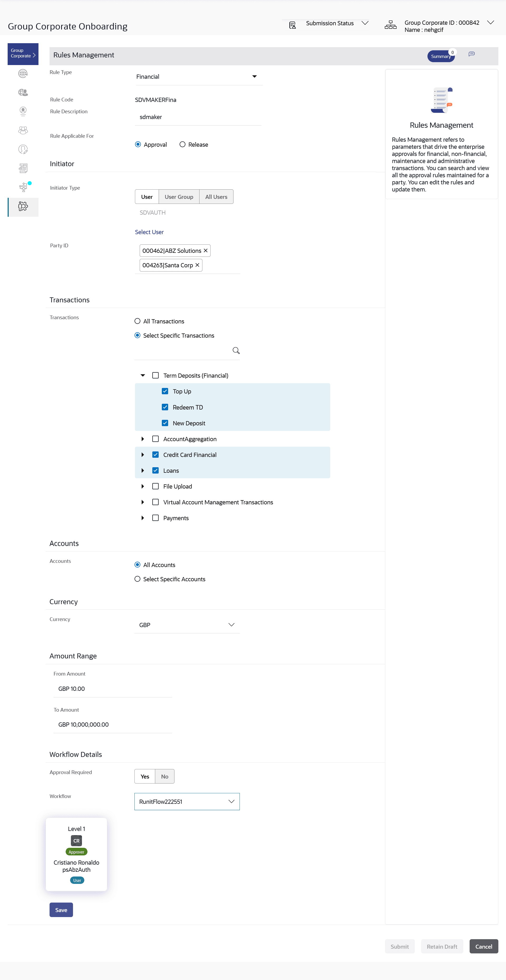Click the From Amount input field

[112, 689]
